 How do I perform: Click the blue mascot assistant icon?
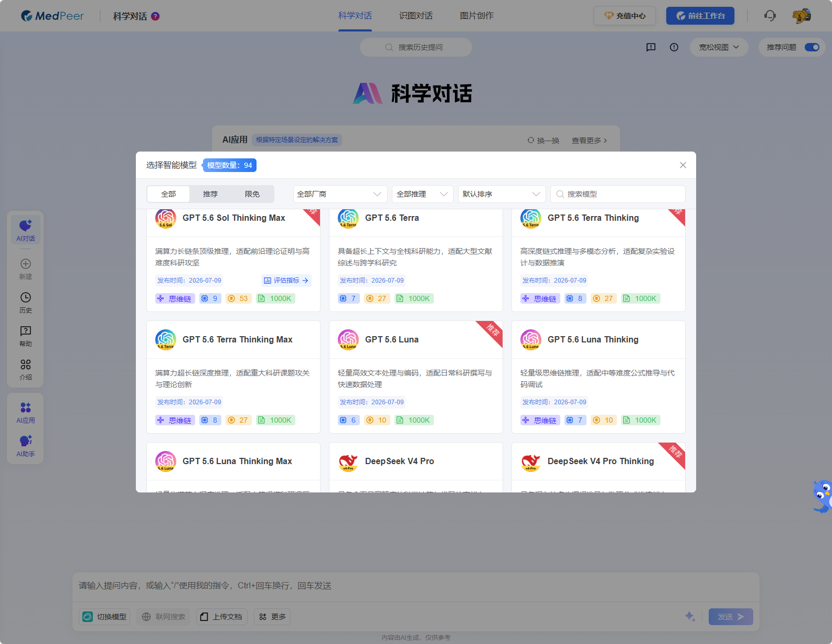[822, 496]
